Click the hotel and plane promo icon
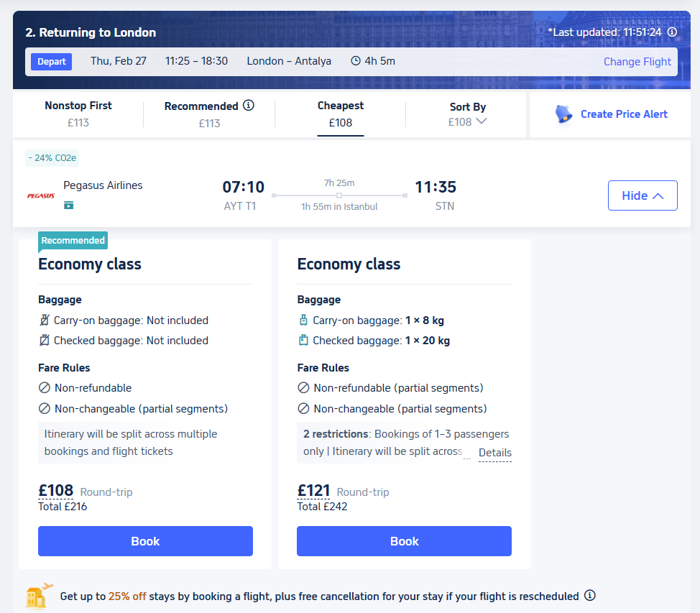This screenshot has height=613, width=700. click(x=39, y=596)
